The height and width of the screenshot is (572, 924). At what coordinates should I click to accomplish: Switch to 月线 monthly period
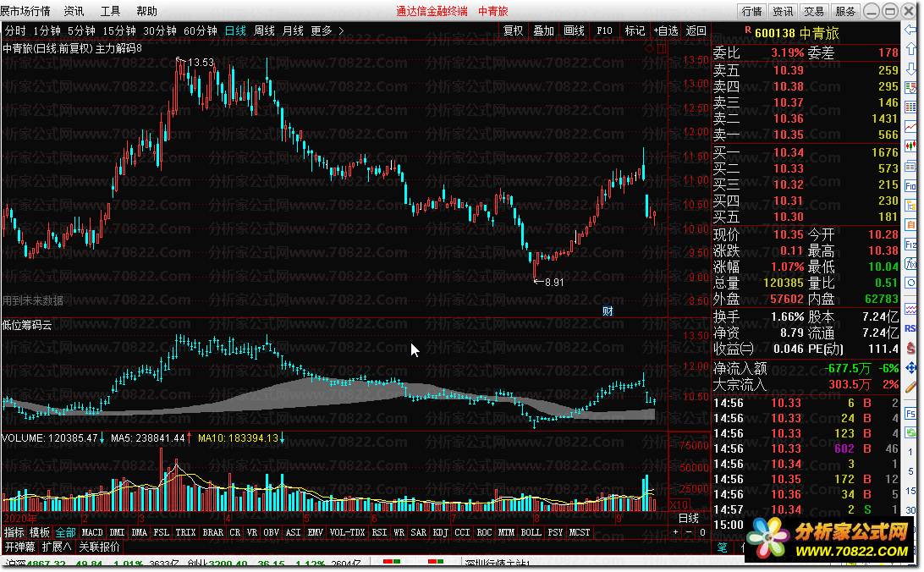tap(293, 30)
